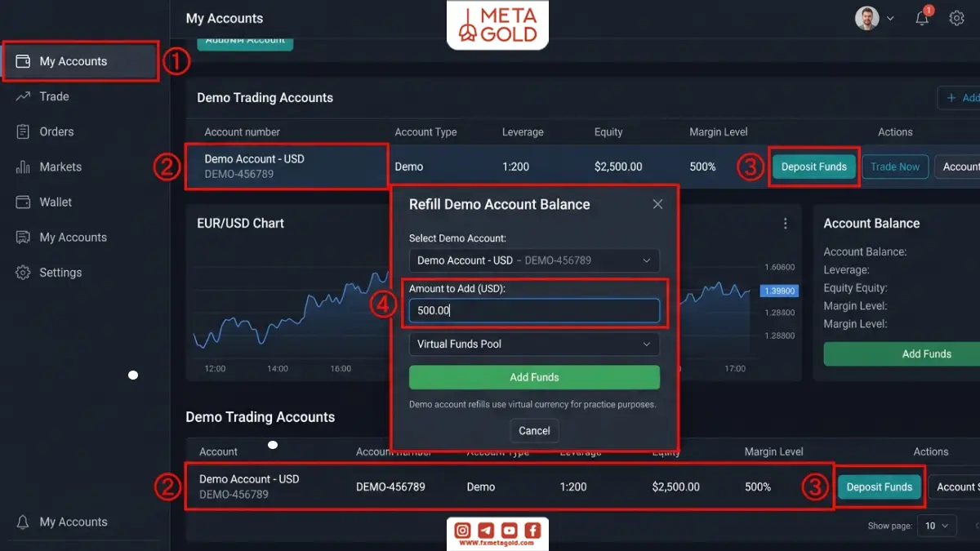980x551 pixels.
Task: Close the Refill Demo Account Balance dialog
Action: click(x=657, y=204)
